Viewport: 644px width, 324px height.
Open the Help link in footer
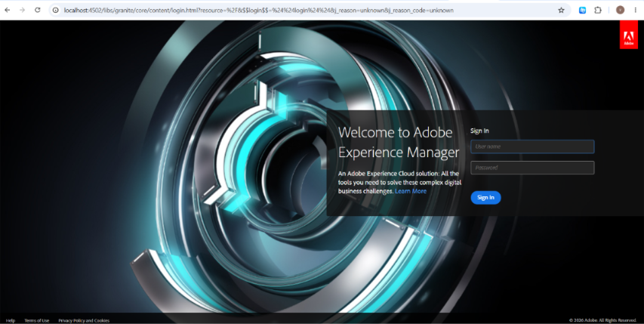pyautogui.click(x=11, y=320)
